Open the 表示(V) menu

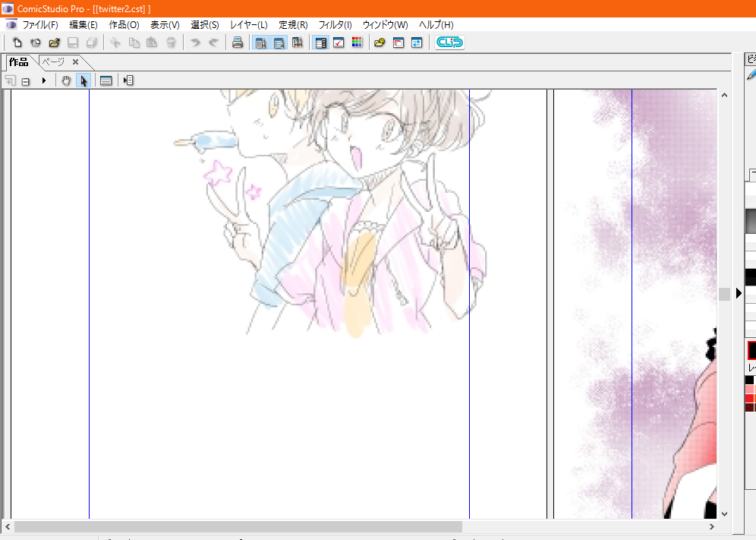click(165, 24)
